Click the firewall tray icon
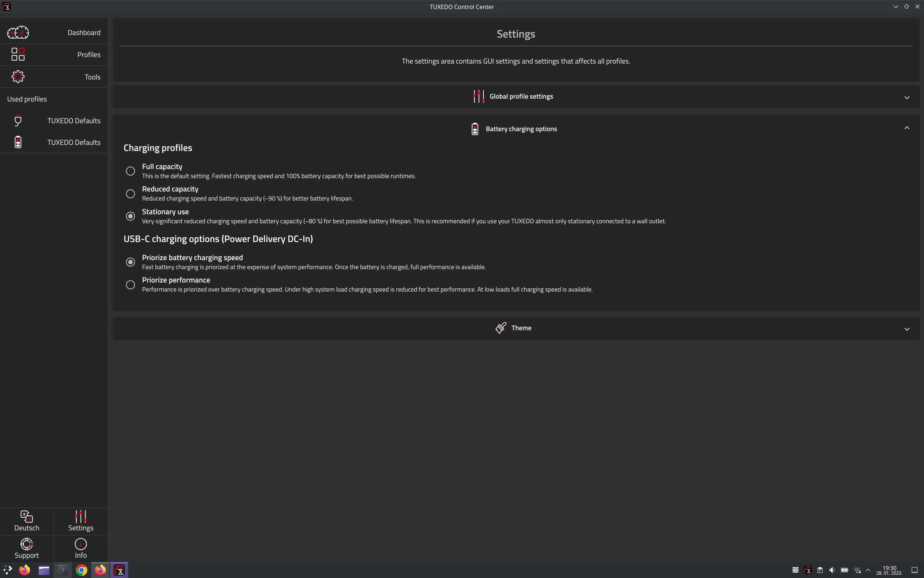 (796, 570)
